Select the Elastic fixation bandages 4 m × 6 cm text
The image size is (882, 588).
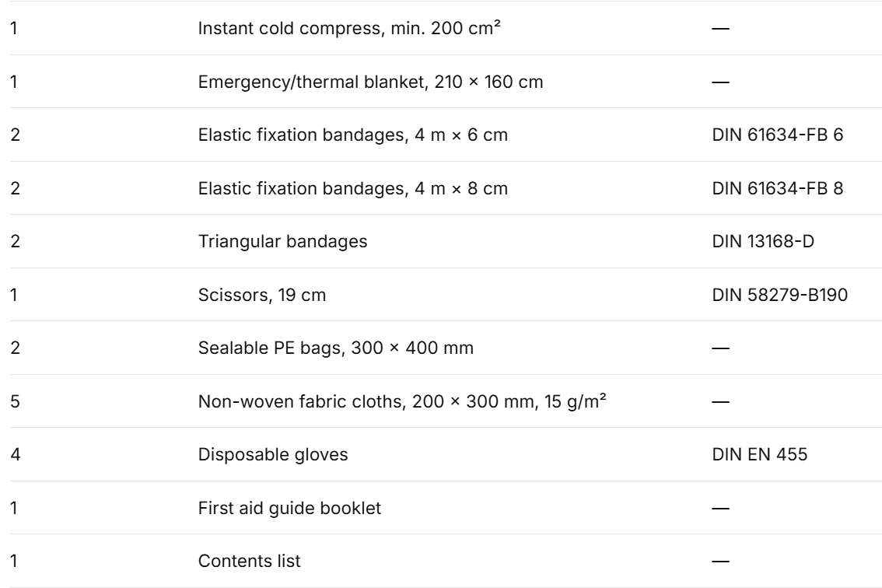[352, 135]
